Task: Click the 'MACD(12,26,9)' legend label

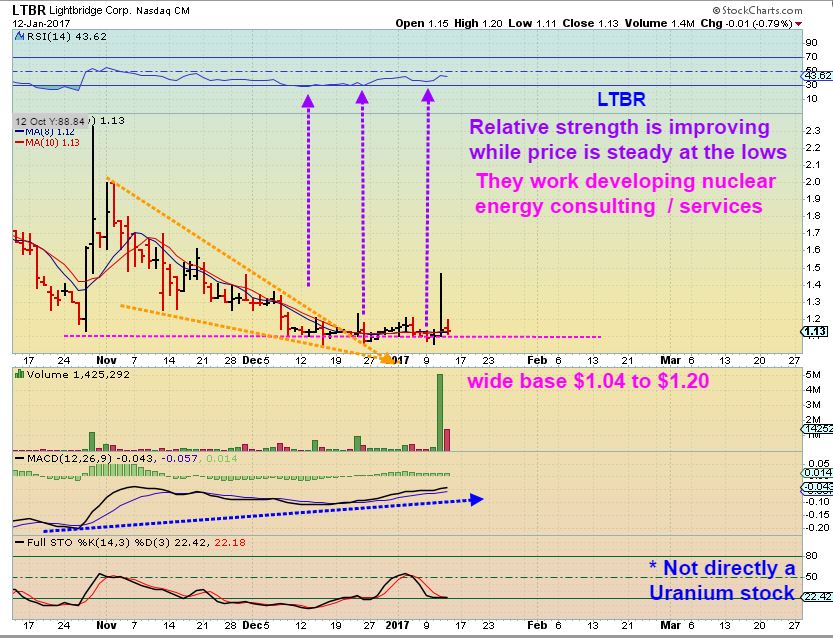Action: tap(69, 458)
